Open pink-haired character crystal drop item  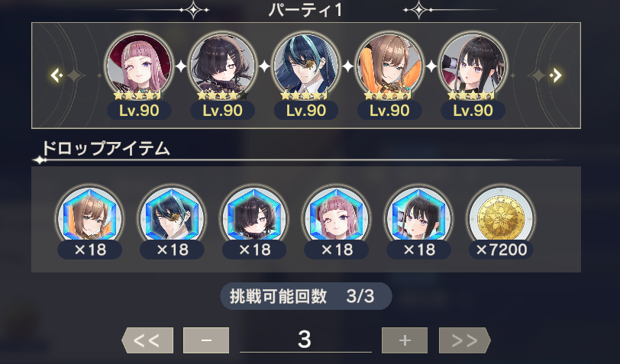(337, 218)
